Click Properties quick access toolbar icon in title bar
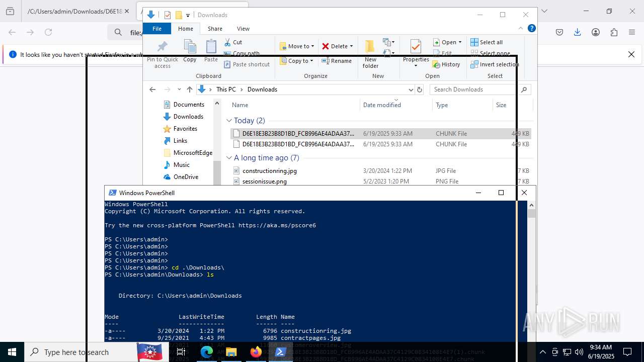This screenshot has width=644, height=362. click(168, 15)
